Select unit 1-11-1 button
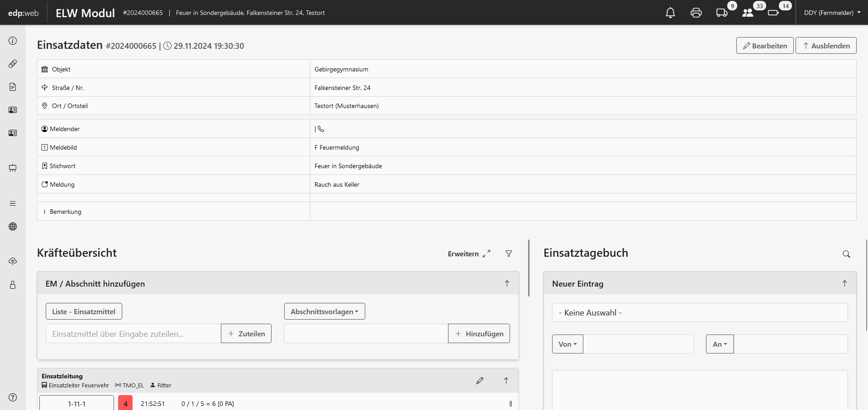The image size is (868, 410). tap(76, 403)
